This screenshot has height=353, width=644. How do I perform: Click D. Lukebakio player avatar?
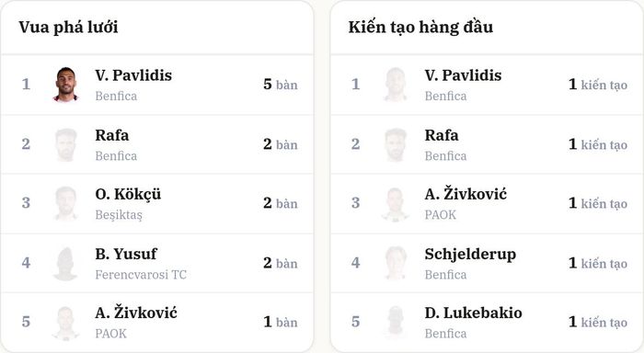coord(395,323)
